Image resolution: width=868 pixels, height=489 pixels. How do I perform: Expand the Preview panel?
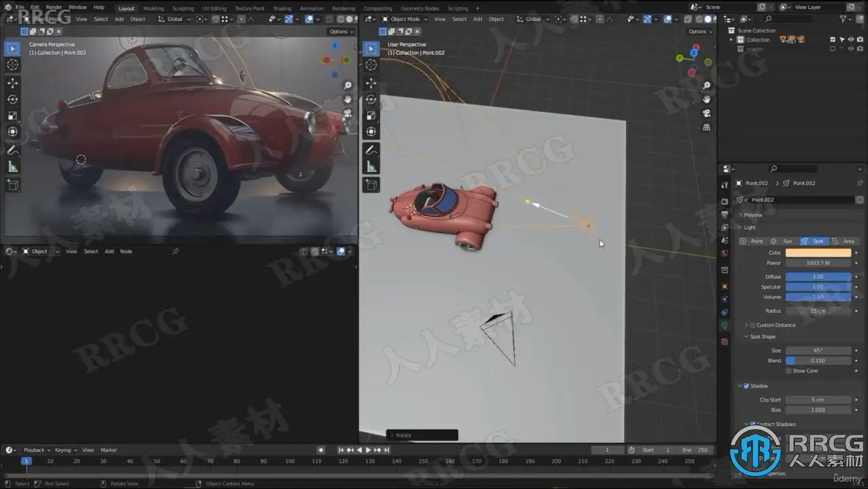(x=752, y=215)
